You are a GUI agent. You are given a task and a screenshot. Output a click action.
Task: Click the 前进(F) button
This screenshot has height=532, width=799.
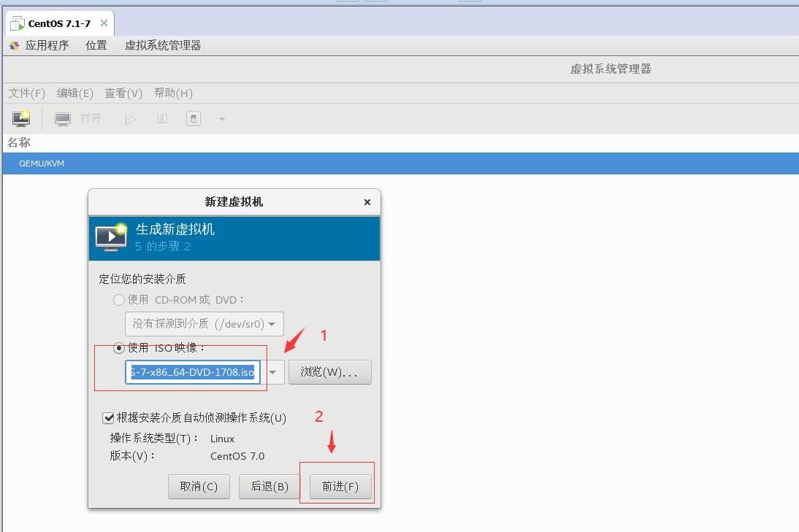pos(340,485)
